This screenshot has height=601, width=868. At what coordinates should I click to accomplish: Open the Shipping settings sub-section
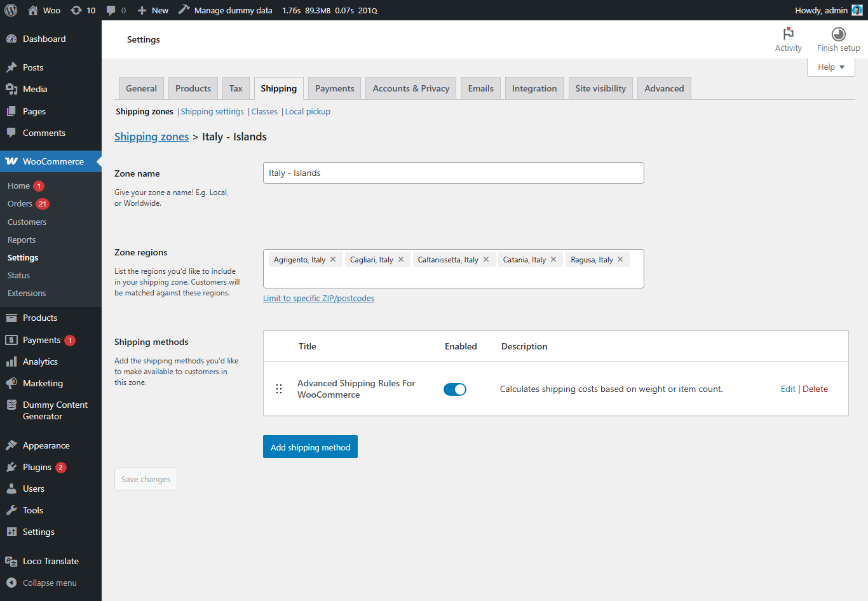212,111
